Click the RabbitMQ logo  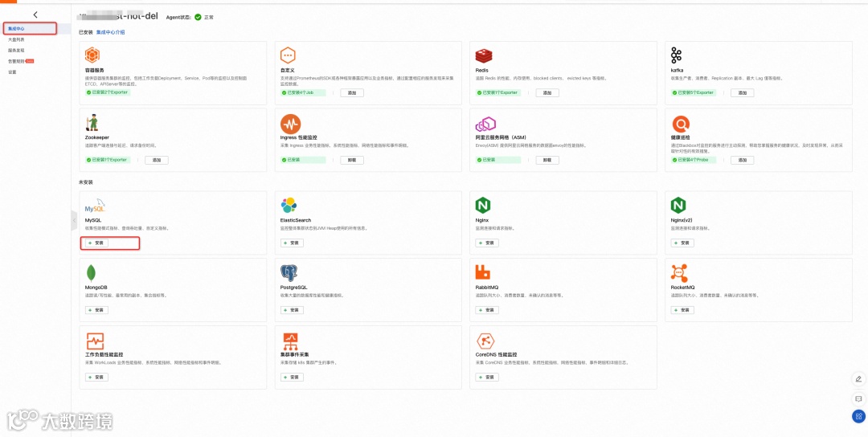pyautogui.click(x=483, y=272)
